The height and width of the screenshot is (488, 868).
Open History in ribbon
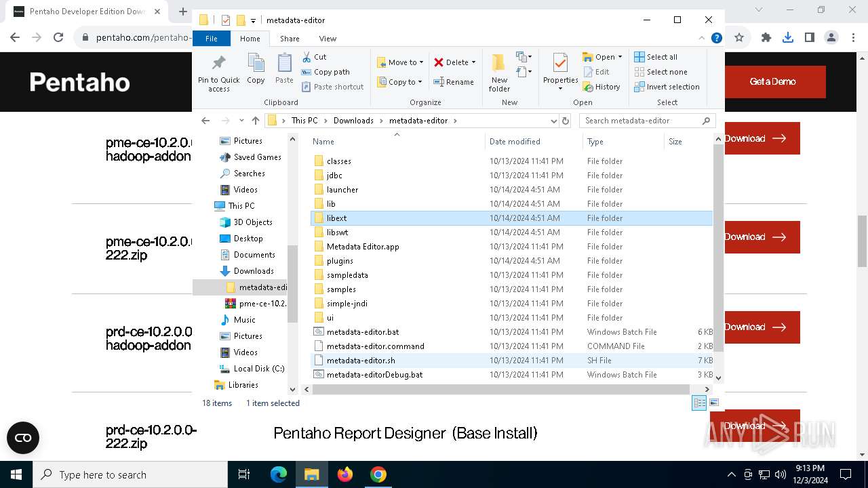pos(601,87)
